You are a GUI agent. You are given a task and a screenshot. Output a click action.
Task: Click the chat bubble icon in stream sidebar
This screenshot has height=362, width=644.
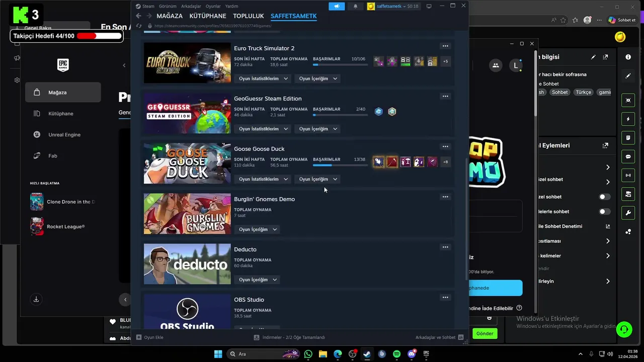[628, 156]
